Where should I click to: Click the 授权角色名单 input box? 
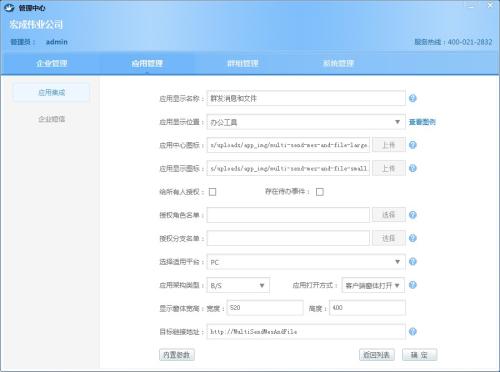pyautogui.click(x=288, y=215)
